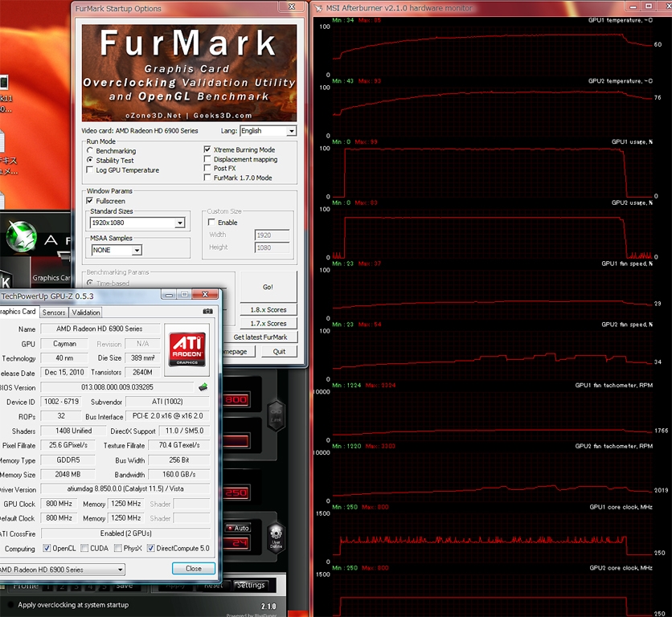Select the Stability Test run mode
The height and width of the screenshot is (617, 672).
point(89,160)
